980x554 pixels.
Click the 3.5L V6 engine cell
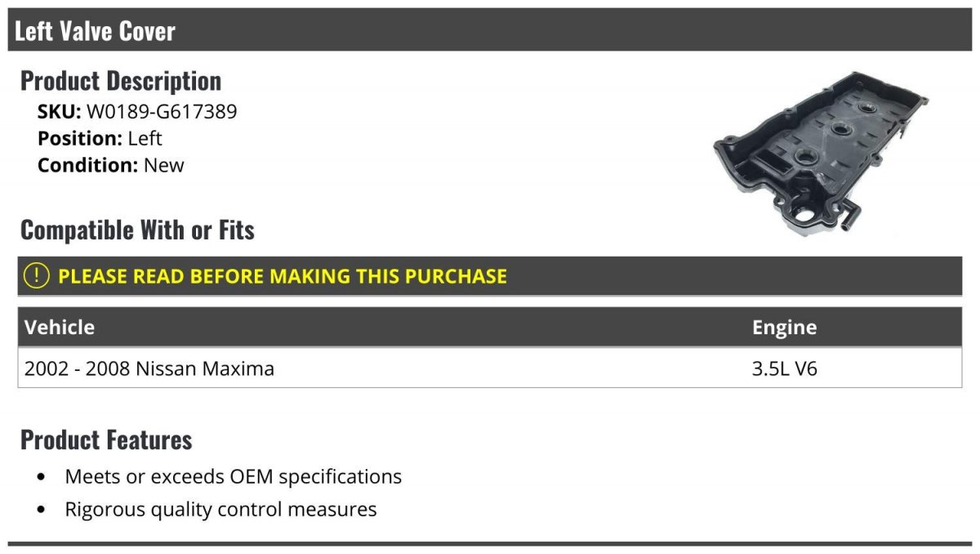[x=784, y=369]
